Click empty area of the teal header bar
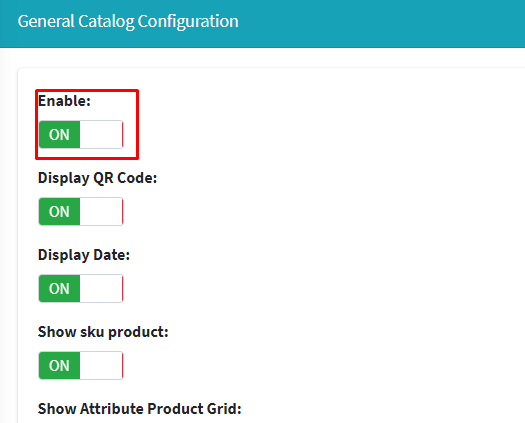 (x=382, y=23)
